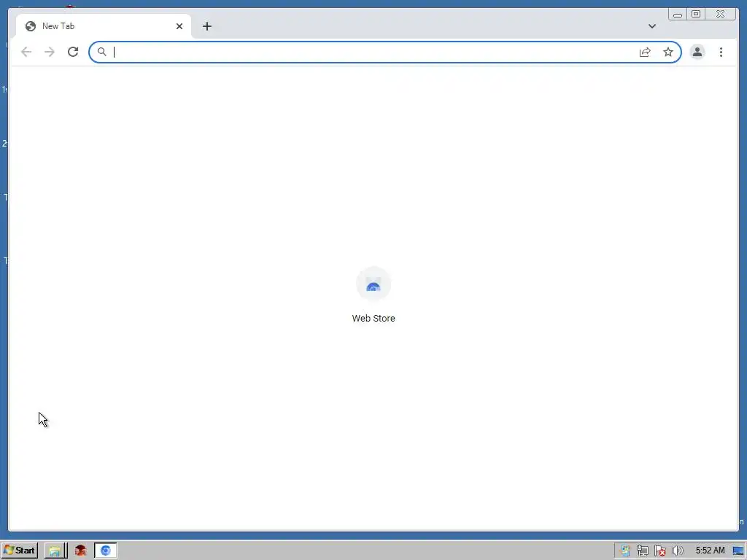The height and width of the screenshot is (560, 747).
Task: Expand the tab search chevron
Action: [x=651, y=26]
